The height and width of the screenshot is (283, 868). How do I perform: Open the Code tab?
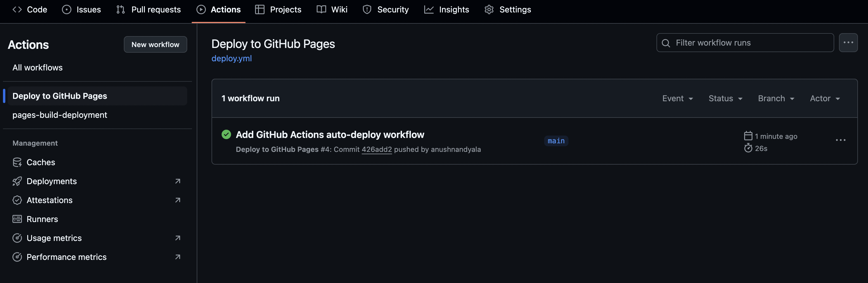click(30, 9)
